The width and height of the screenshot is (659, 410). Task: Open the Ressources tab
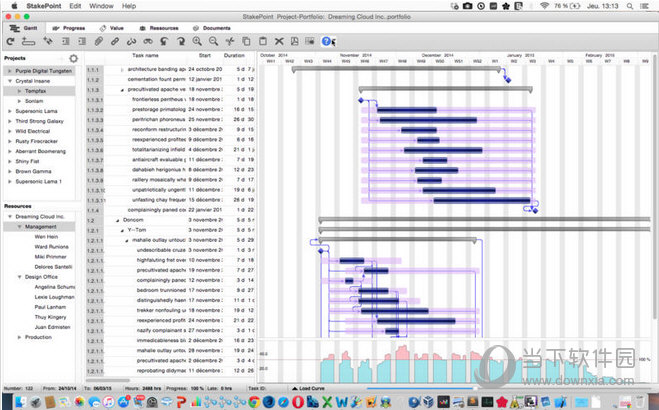pos(159,28)
